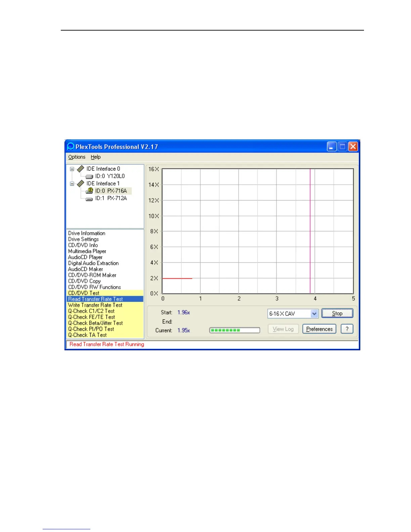Open AudioCD Maker function
411x532 pixels.
[86, 269]
